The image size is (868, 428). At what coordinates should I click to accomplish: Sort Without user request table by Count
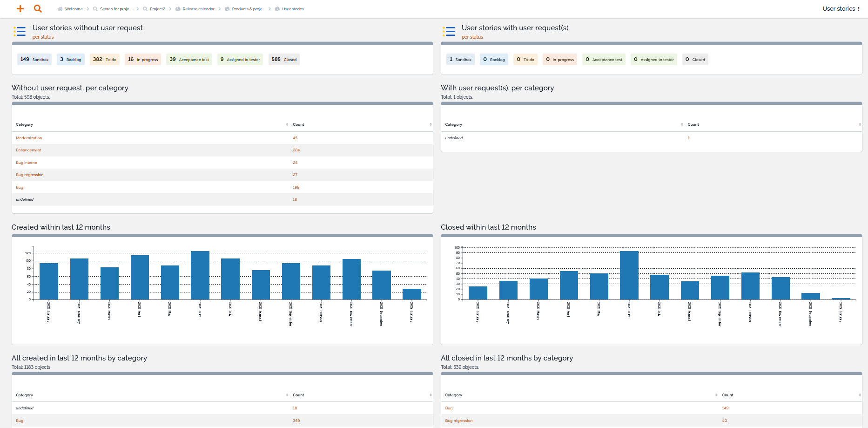coord(298,124)
